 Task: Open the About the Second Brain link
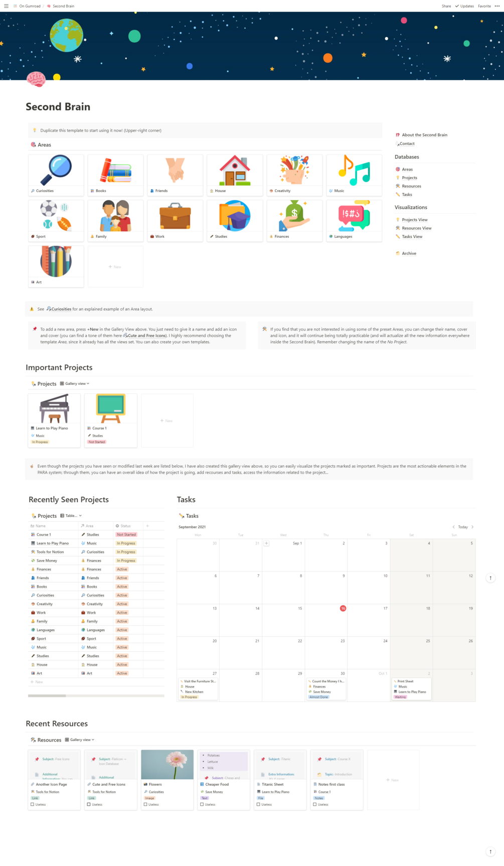tap(421, 134)
